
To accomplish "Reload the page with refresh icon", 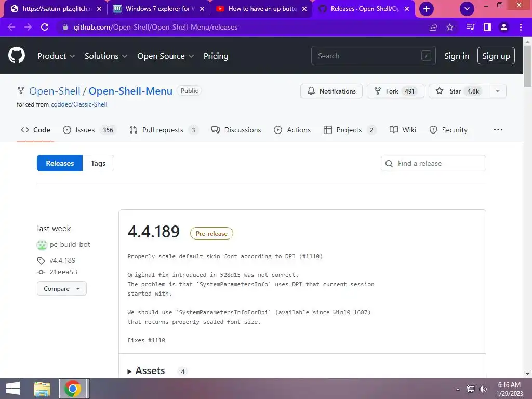I will pos(45,27).
